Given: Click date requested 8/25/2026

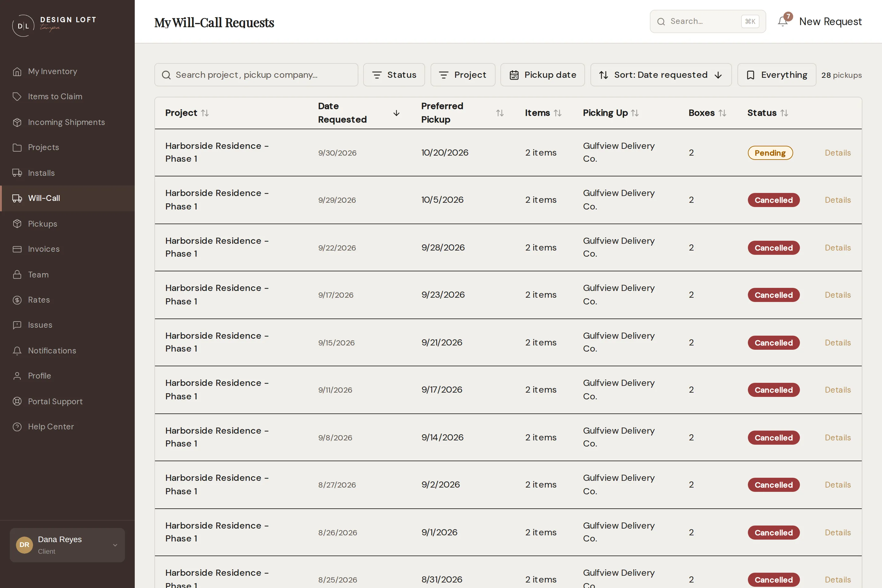Looking at the screenshot, I should point(337,579).
